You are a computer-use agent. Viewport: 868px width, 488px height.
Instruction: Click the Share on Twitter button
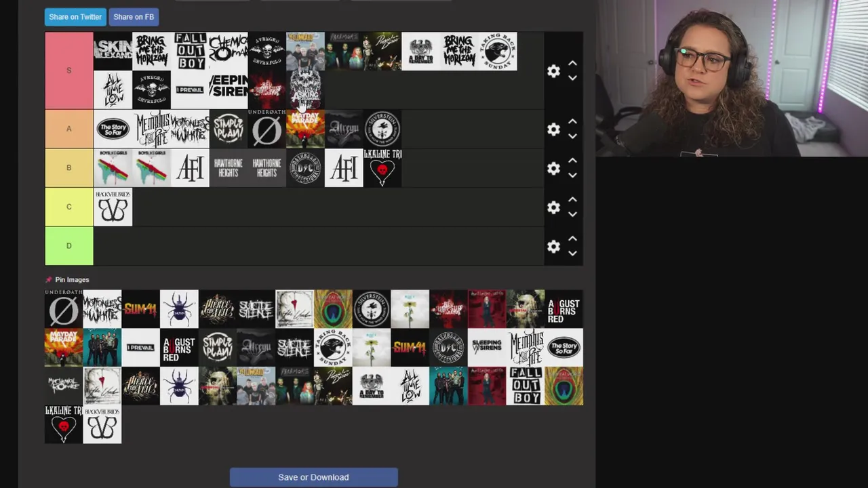[x=75, y=16]
